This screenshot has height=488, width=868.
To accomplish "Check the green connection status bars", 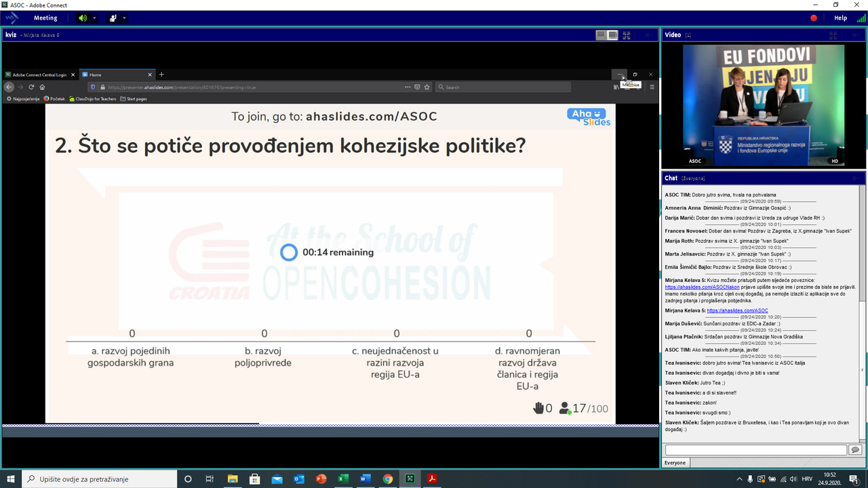I will [861, 18].
